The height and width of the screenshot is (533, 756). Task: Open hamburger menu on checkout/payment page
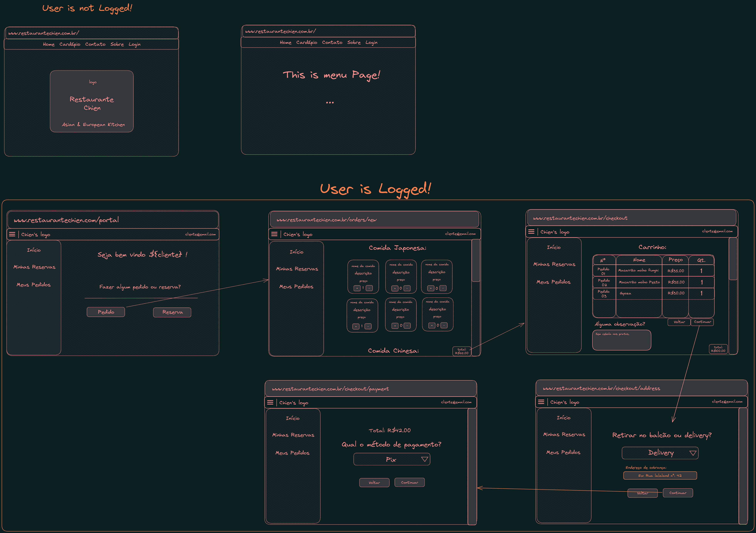[270, 402]
